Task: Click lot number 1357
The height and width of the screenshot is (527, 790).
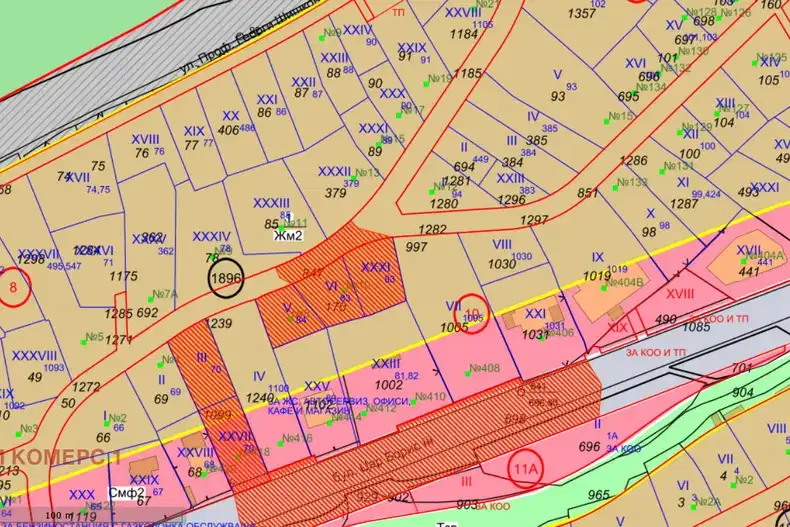Action: [581, 14]
